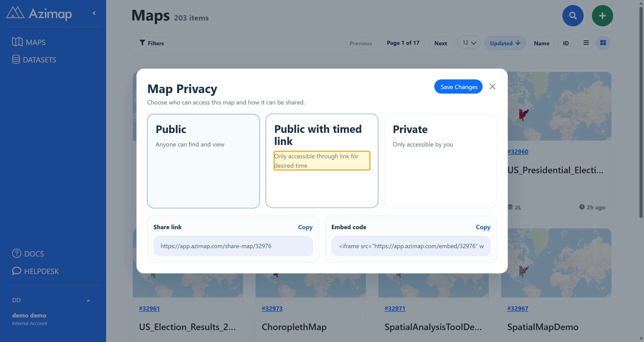Select the Public privacy option
Image resolution: width=644 pixels, height=342 pixels.
click(x=203, y=161)
